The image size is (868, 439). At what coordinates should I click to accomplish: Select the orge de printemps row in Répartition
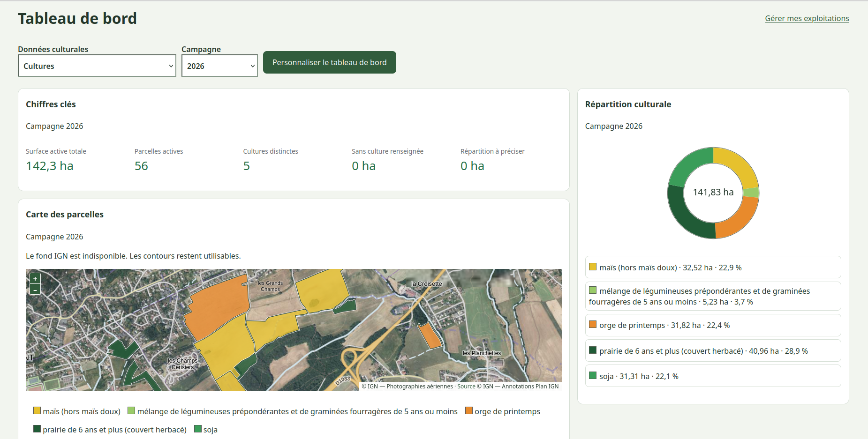713,325
